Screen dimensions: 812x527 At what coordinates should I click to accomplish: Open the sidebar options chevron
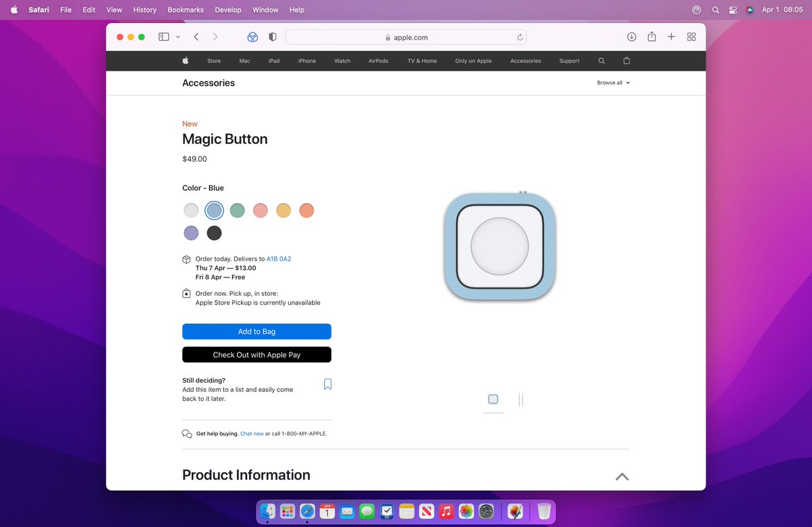point(178,37)
